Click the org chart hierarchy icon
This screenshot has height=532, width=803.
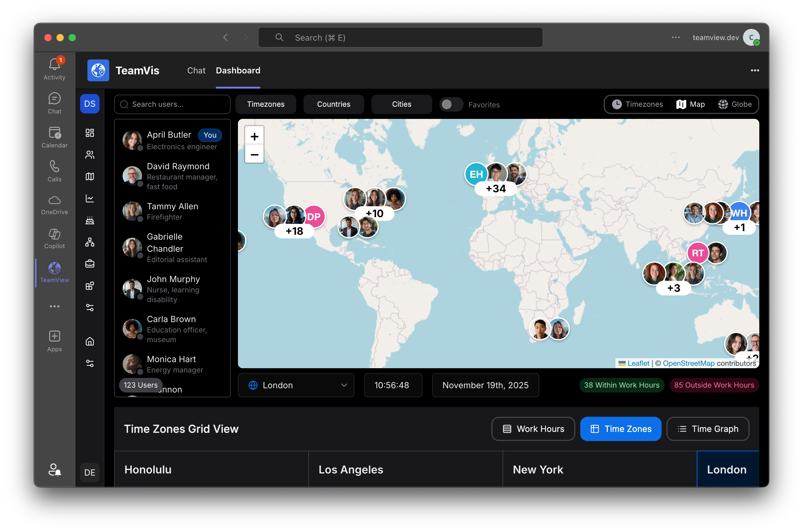90,242
